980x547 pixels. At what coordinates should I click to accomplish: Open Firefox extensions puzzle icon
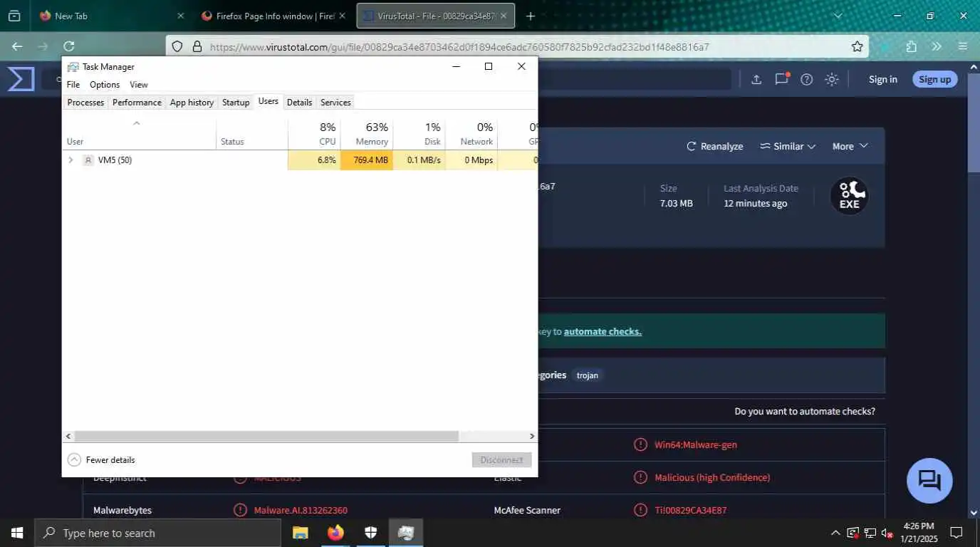911,46
